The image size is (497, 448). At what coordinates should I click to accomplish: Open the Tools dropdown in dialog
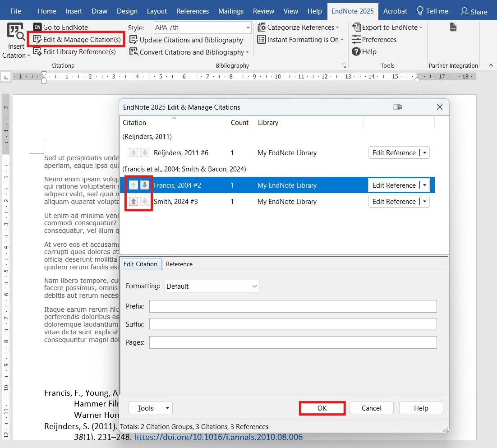(x=151, y=408)
